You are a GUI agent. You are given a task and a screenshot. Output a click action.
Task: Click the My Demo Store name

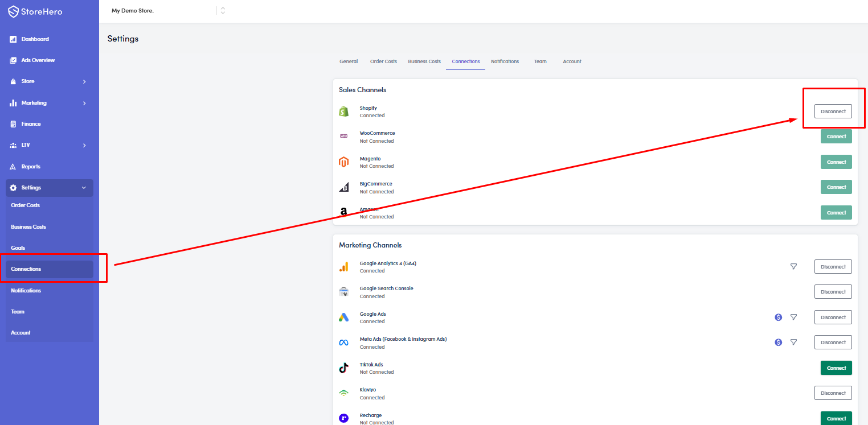[x=133, y=11]
